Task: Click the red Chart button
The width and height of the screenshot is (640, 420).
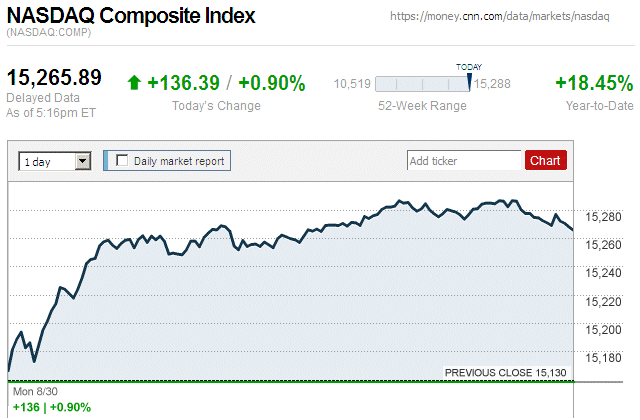Action: (545, 160)
